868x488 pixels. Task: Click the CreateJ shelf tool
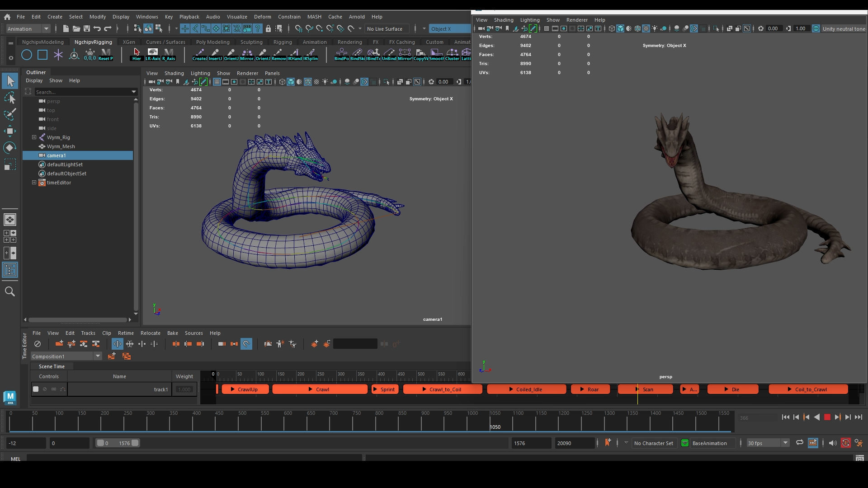[x=199, y=55]
